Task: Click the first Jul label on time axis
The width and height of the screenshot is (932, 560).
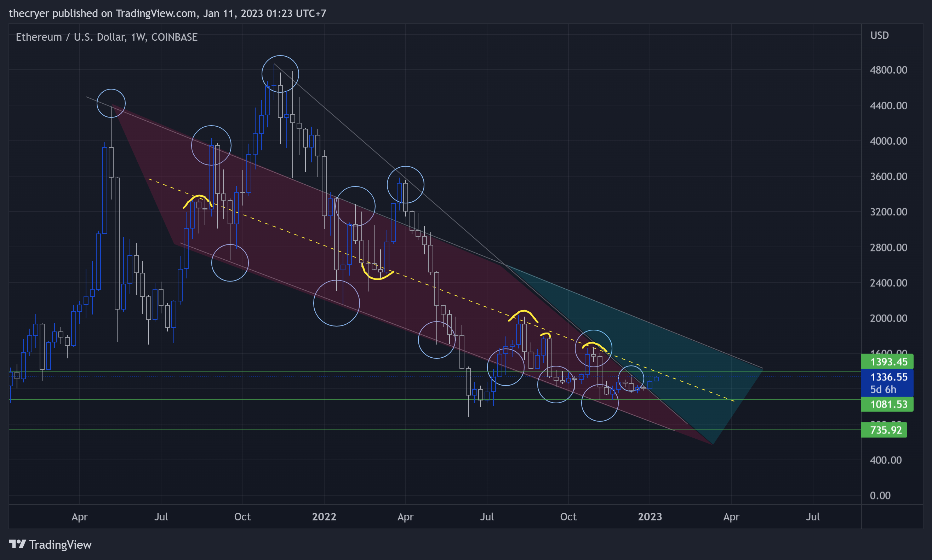Action: 161,516
